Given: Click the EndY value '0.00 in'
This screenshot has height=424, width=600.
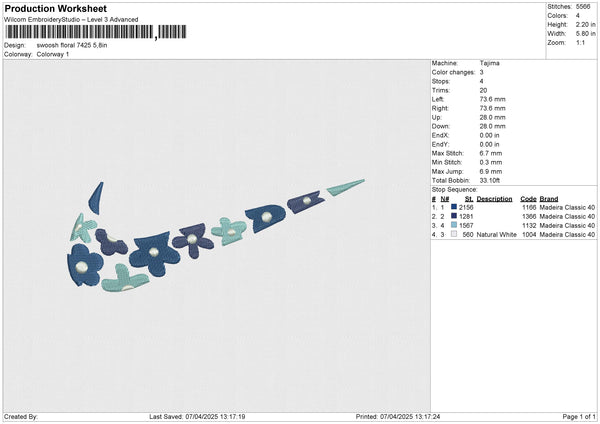Looking at the screenshot, I should point(489,144).
